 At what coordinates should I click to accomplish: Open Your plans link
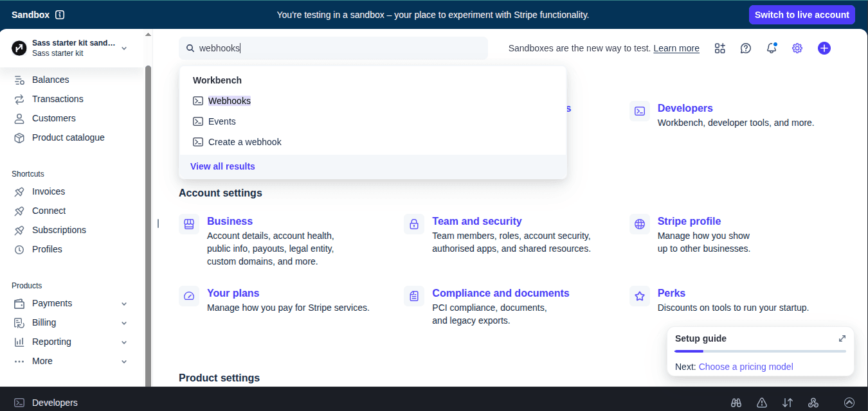coord(233,293)
